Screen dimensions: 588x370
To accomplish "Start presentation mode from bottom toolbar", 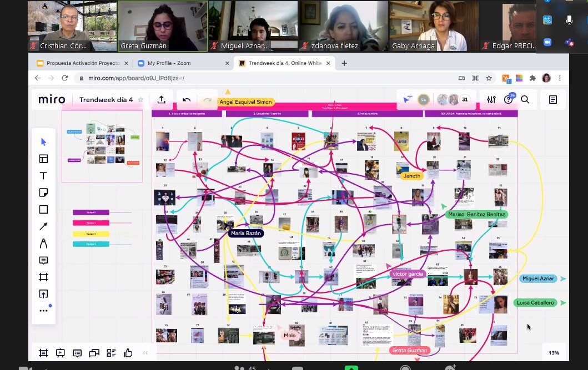I will tap(60, 353).
